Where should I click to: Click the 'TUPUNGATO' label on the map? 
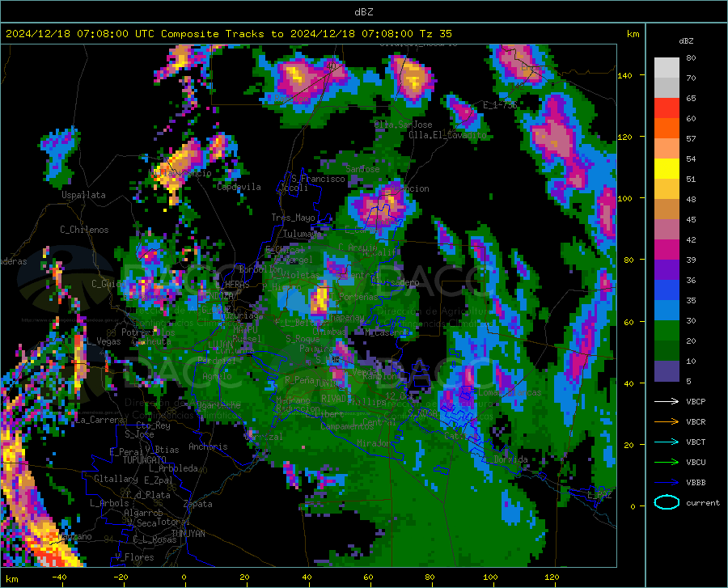[x=145, y=460]
